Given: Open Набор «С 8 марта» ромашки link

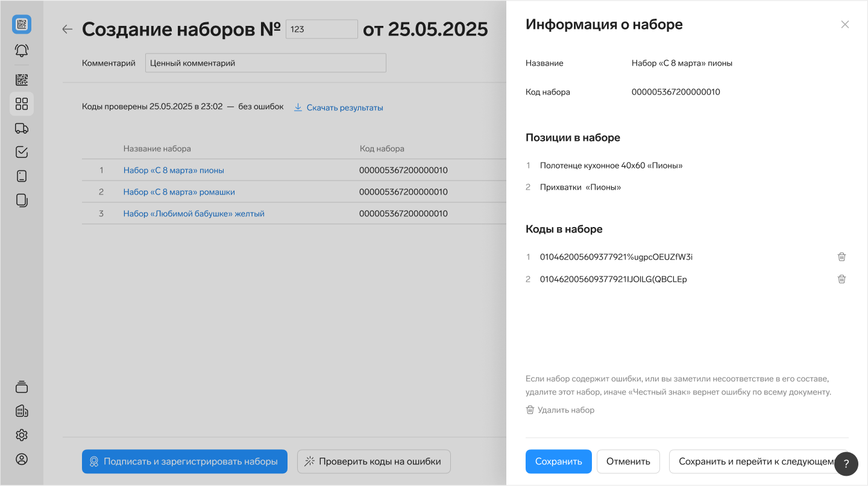Looking at the screenshot, I should 179,192.
